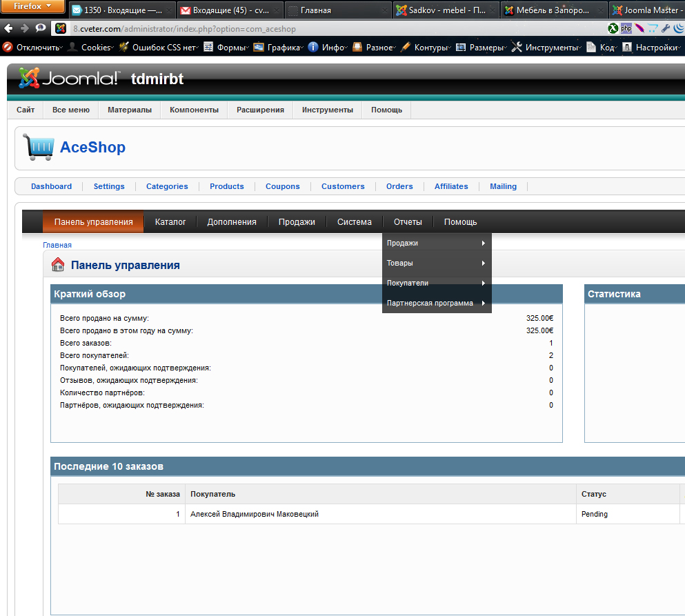Open the Firefox application menu dropdown
The image size is (685, 616).
tap(33, 7)
